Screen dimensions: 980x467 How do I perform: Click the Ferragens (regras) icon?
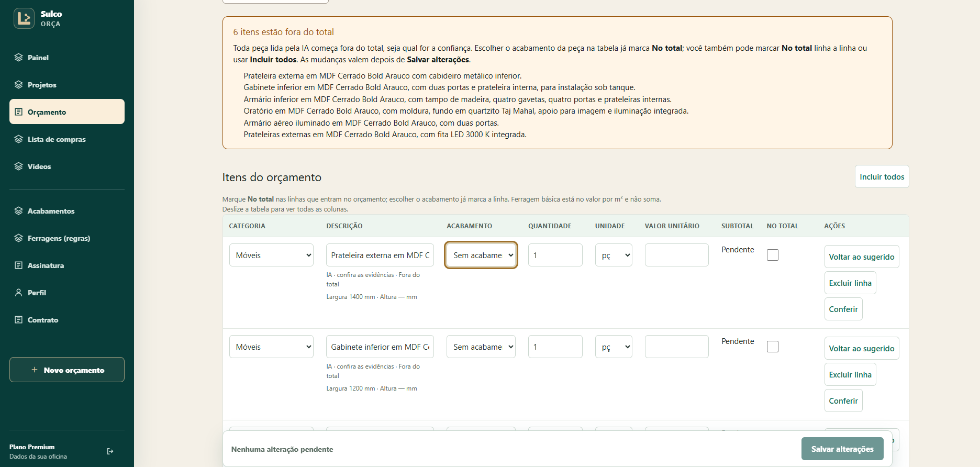point(19,238)
